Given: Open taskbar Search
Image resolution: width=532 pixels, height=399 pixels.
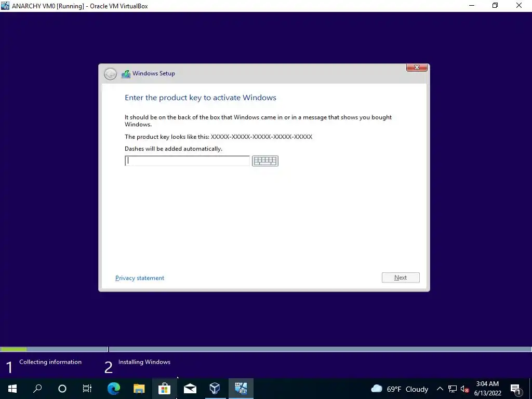Looking at the screenshot, I should pos(37,389).
